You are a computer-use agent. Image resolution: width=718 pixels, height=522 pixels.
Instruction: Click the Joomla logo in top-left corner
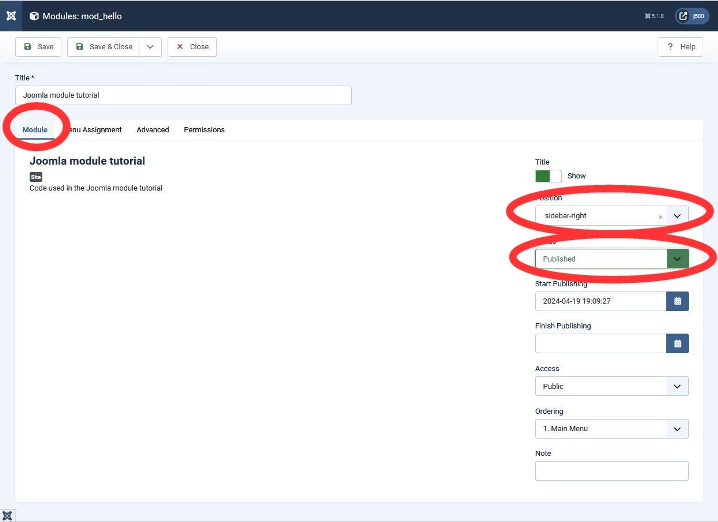tap(11, 15)
